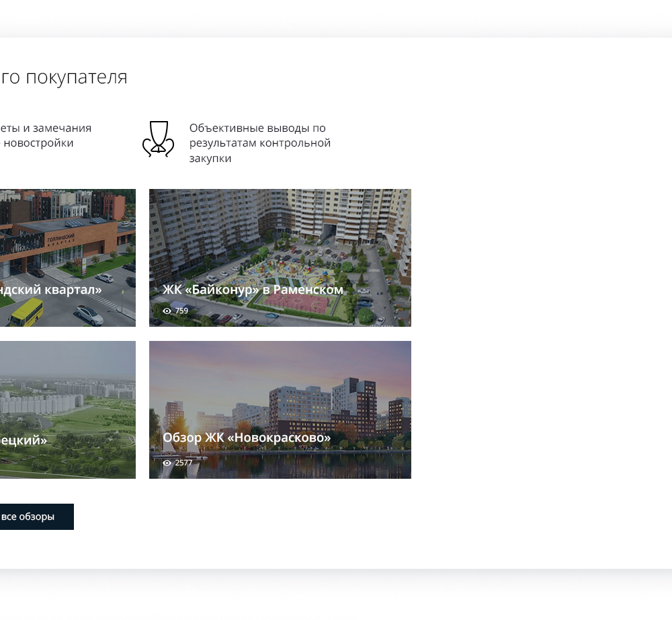The height and width of the screenshot is (620, 672).
Task: Click the 759 views counter
Action: tap(181, 311)
